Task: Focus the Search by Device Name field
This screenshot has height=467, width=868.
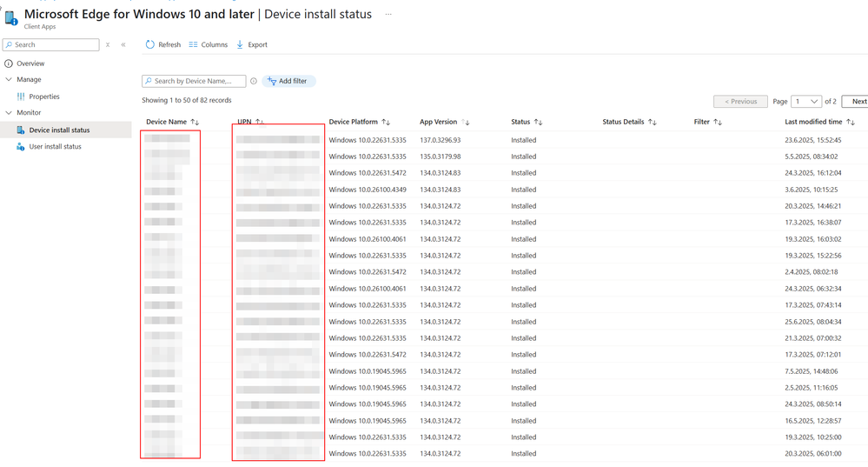Action: (194, 81)
